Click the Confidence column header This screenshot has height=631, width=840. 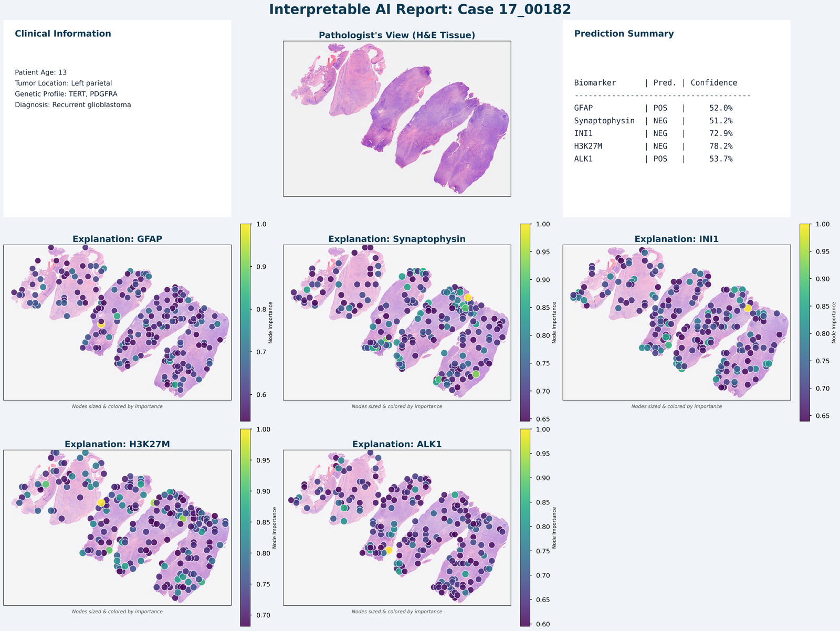(714, 83)
